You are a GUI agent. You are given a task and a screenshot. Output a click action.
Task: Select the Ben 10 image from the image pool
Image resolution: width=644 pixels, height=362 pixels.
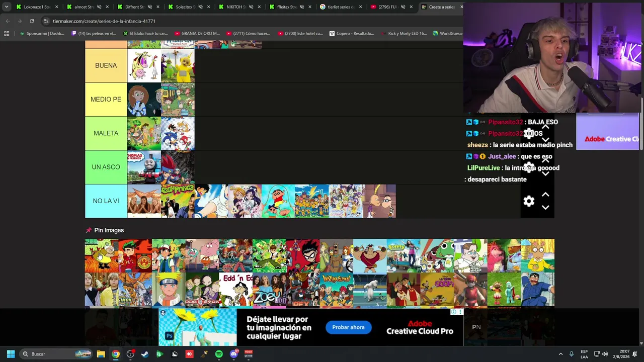(x=269, y=255)
